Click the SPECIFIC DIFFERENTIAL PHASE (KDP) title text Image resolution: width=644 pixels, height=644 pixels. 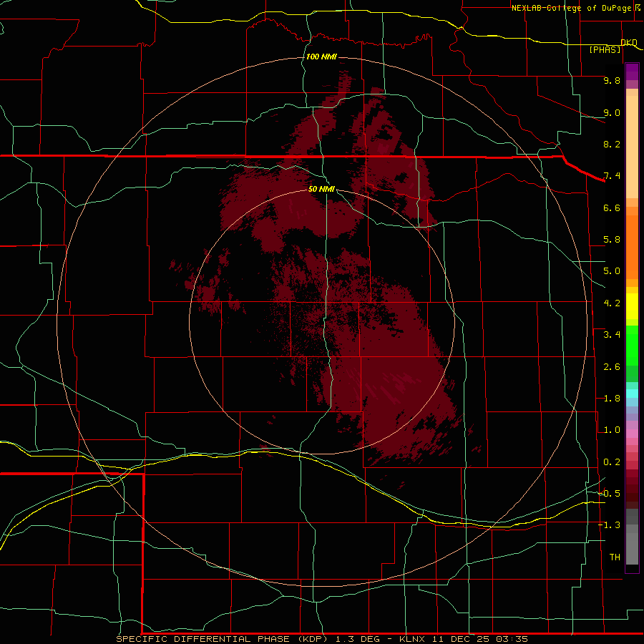(x=221, y=639)
